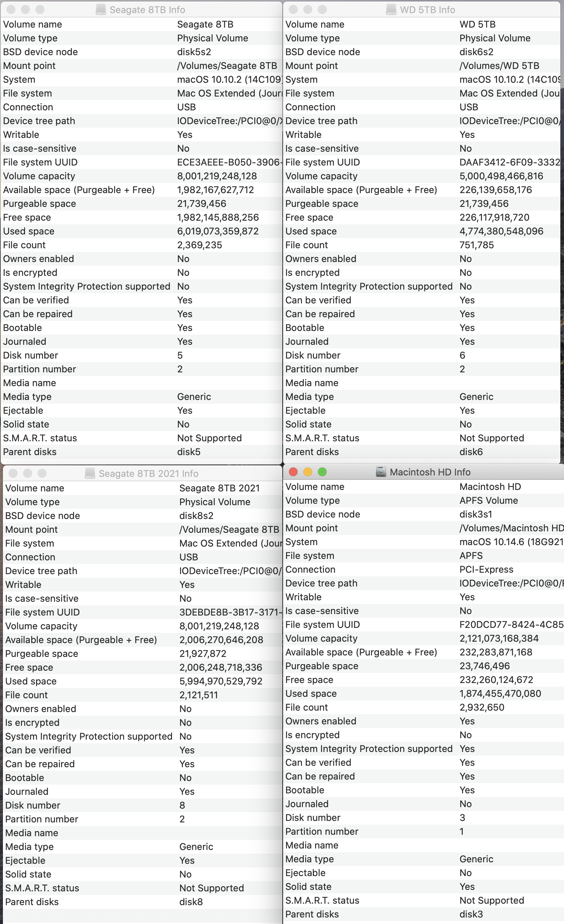Select the BSD device node value disk8s2
The image size is (564, 924).
pos(196,516)
